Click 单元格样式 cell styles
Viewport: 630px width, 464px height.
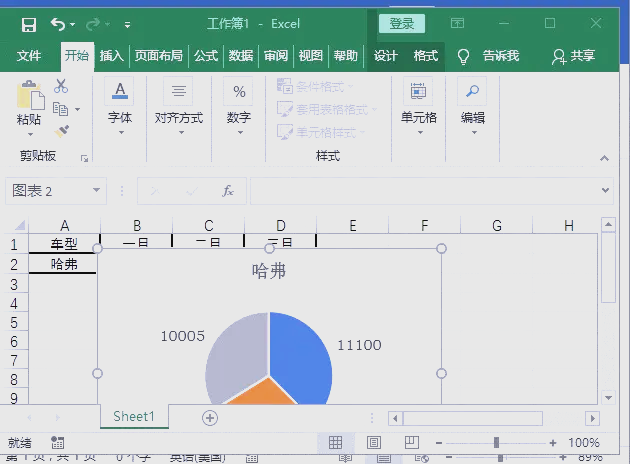click(321, 132)
